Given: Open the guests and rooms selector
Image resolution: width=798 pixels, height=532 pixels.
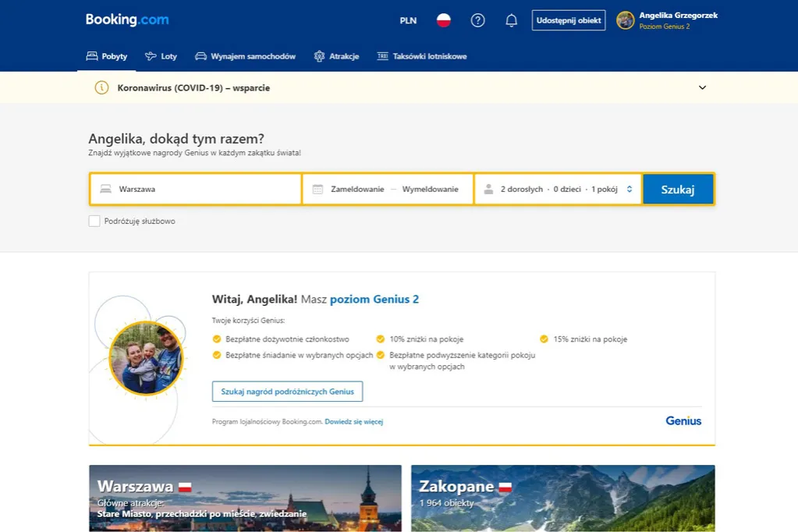Looking at the screenshot, I should (557, 189).
